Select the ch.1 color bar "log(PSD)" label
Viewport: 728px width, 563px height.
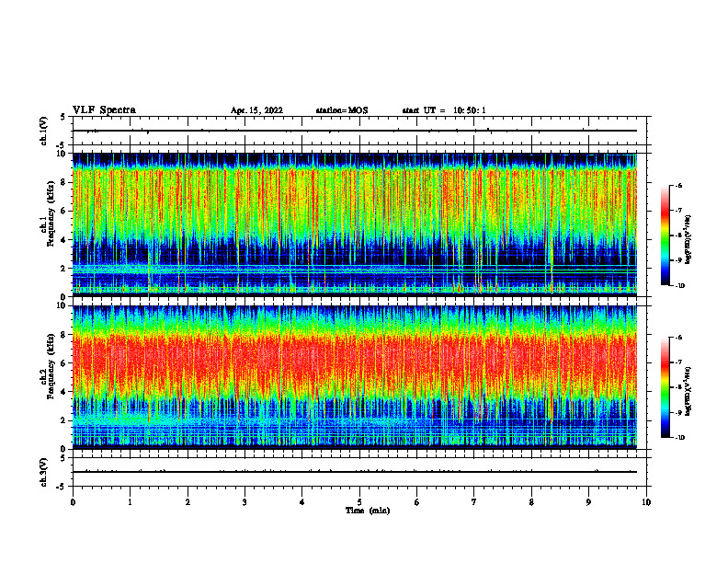(x=688, y=240)
